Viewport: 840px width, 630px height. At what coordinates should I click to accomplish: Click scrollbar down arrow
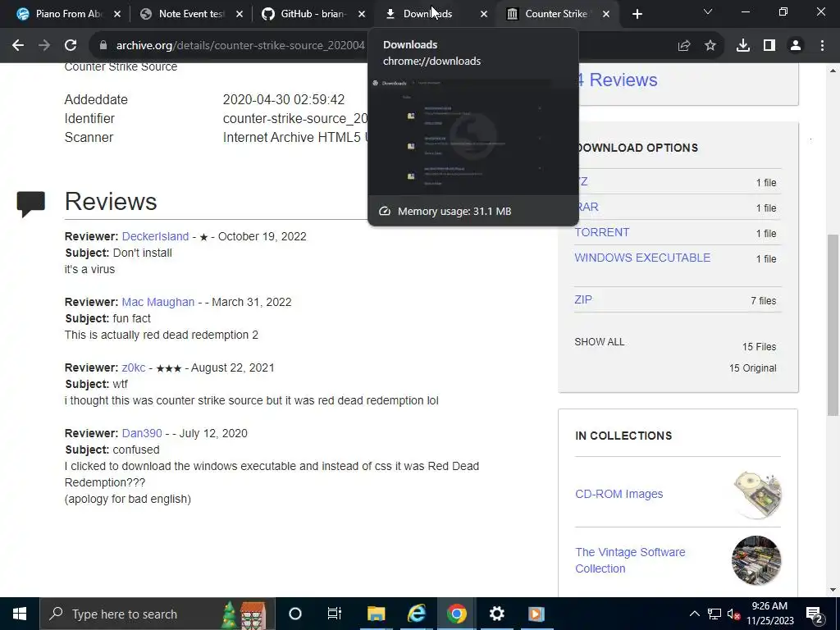833,590
